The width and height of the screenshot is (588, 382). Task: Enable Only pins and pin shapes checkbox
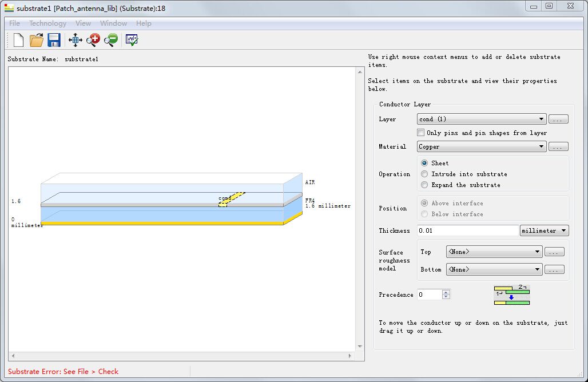point(421,132)
